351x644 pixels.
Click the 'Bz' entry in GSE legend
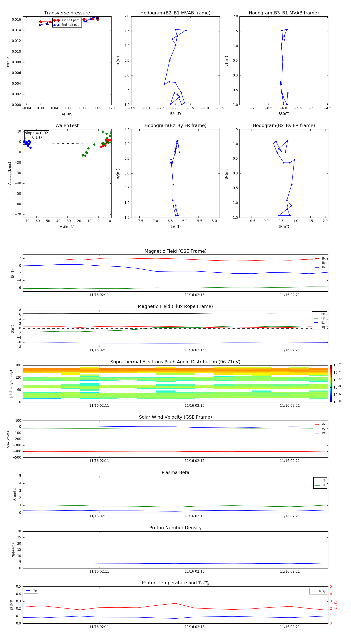[x=320, y=267]
